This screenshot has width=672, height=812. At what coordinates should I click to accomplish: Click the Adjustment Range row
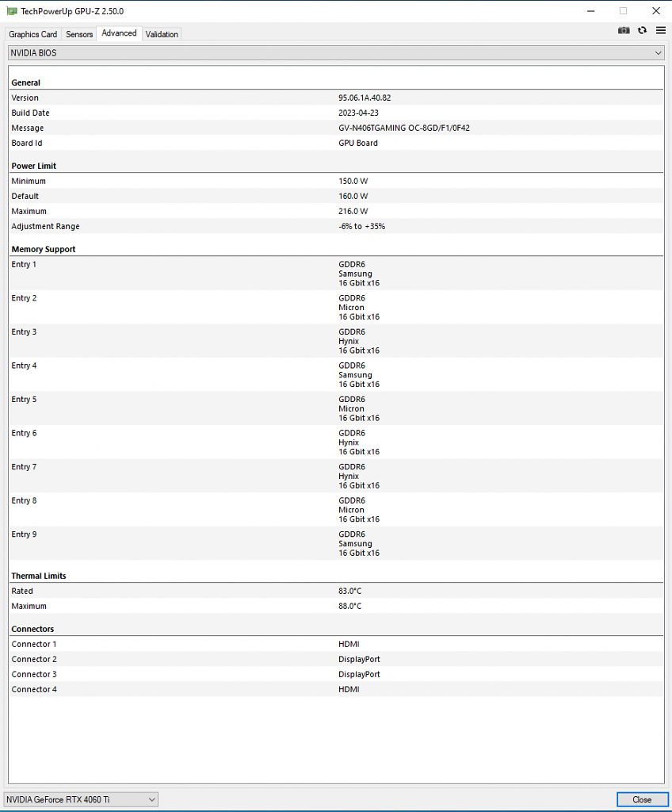point(336,226)
